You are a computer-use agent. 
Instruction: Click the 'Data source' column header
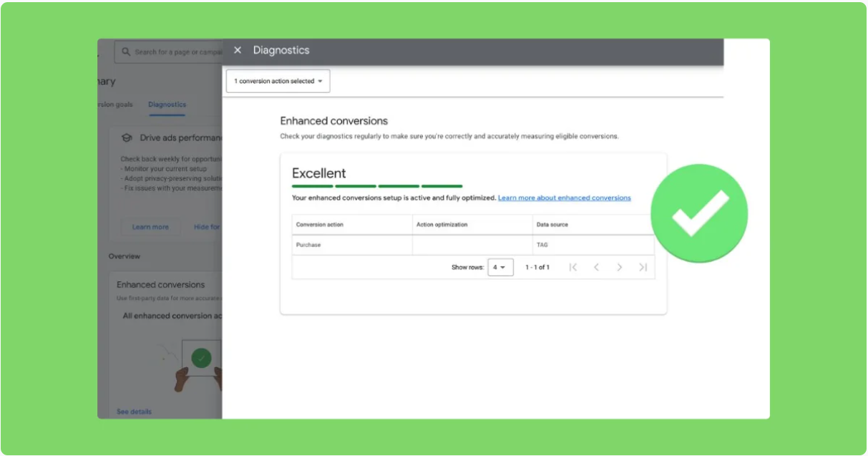pyautogui.click(x=593, y=225)
